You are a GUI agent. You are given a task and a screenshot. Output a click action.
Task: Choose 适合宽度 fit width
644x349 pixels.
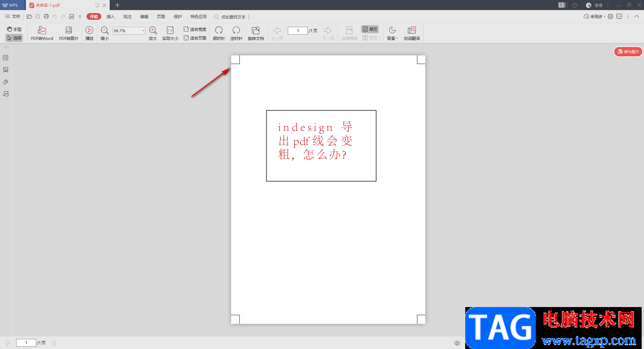click(195, 29)
